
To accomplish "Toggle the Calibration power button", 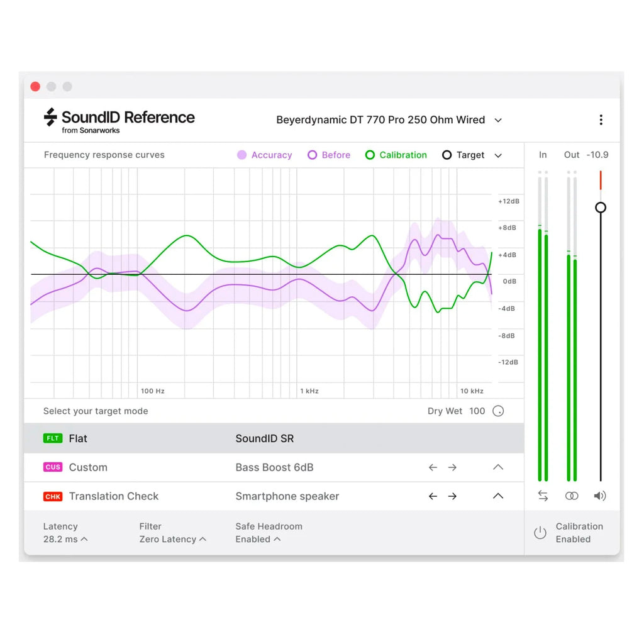I will point(540,533).
